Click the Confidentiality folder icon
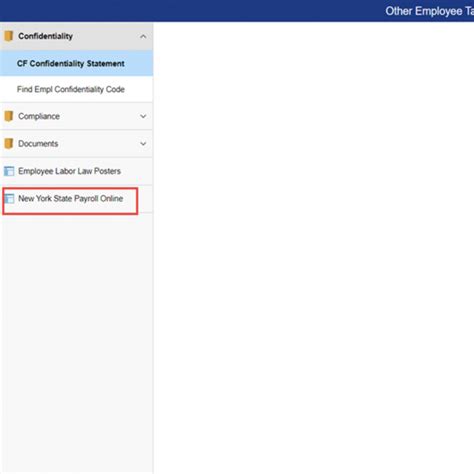 pos(9,36)
